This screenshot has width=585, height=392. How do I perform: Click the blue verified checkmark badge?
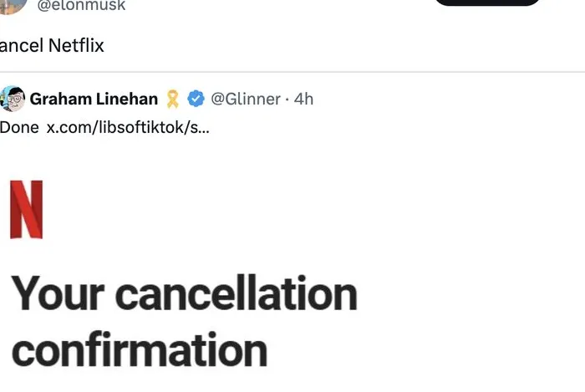point(196,99)
